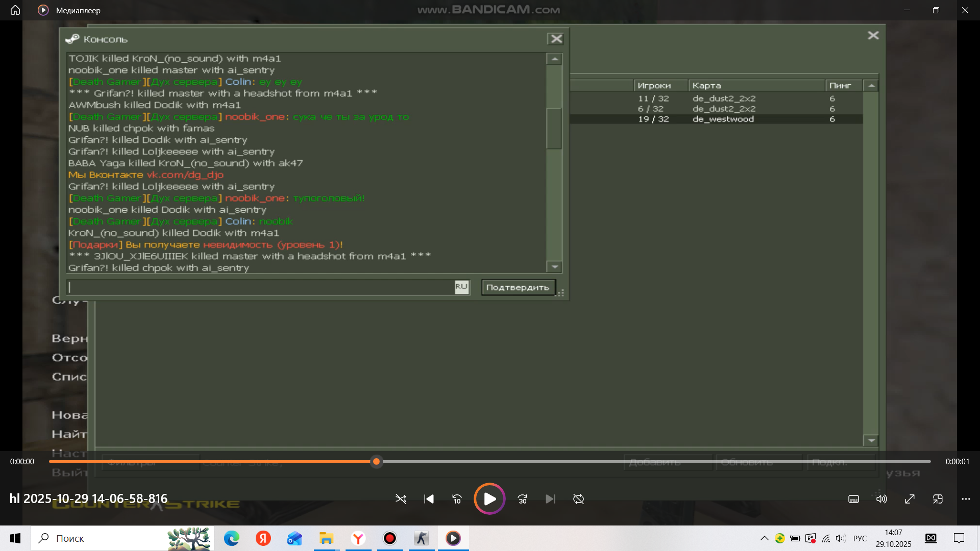The image size is (980, 551).
Task: Go to the Media Player home icon
Action: [15, 10]
